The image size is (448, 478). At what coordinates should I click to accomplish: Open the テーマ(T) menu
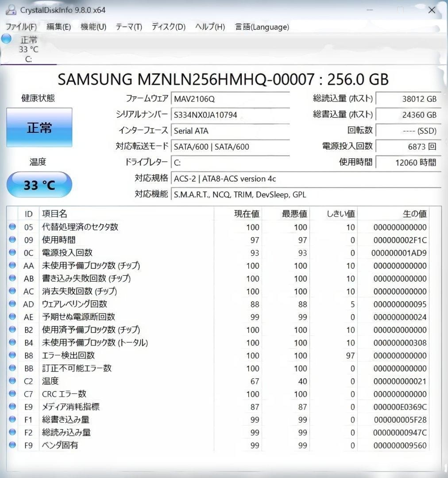(129, 27)
